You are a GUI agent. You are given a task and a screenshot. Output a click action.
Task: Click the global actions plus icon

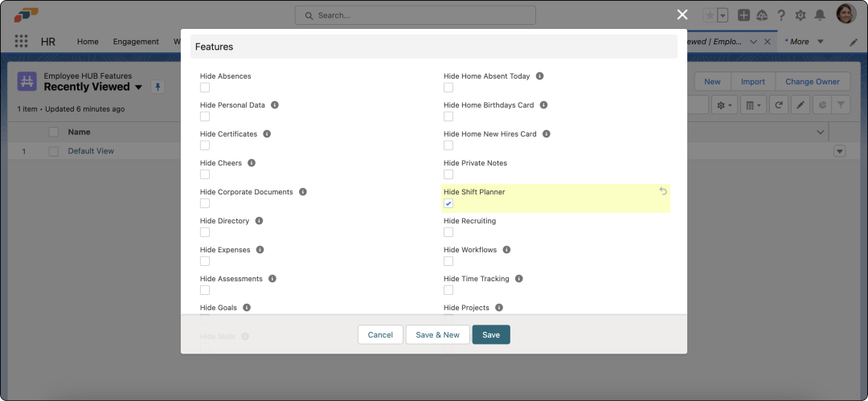[x=743, y=15]
